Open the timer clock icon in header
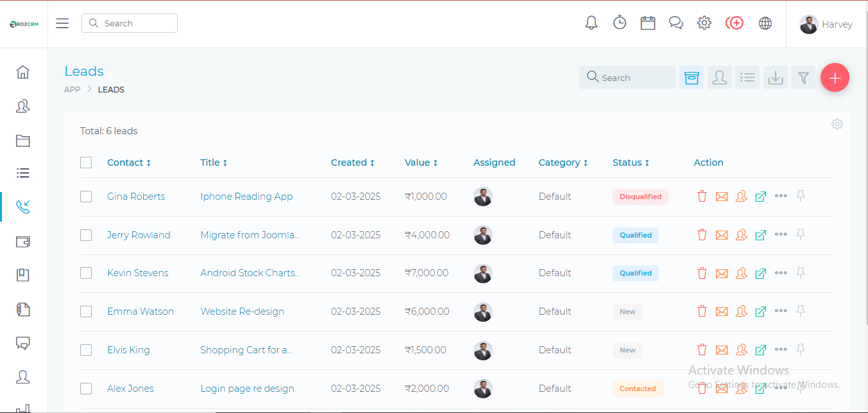868x413 pixels. pyautogui.click(x=619, y=23)
